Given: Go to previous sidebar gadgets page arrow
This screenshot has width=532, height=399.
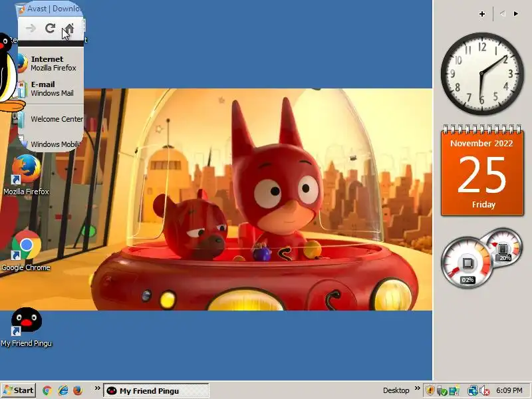Looking at the screenshot, I should point(503,13).
